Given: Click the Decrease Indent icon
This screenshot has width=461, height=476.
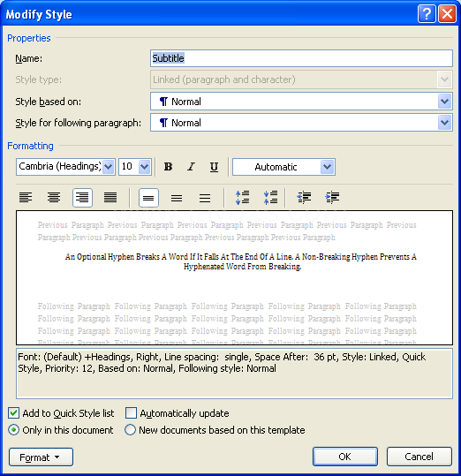Looking at the screenshot, I should pos(304,198).
